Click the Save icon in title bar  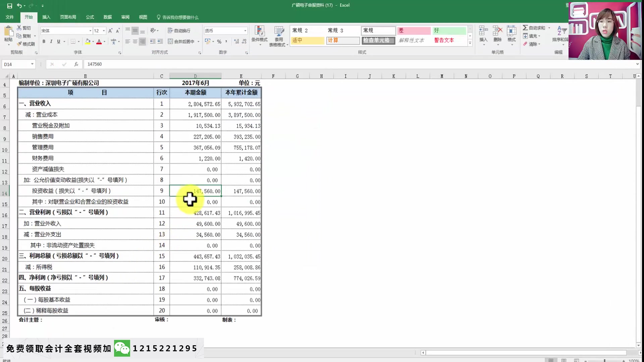pos(9,6)
